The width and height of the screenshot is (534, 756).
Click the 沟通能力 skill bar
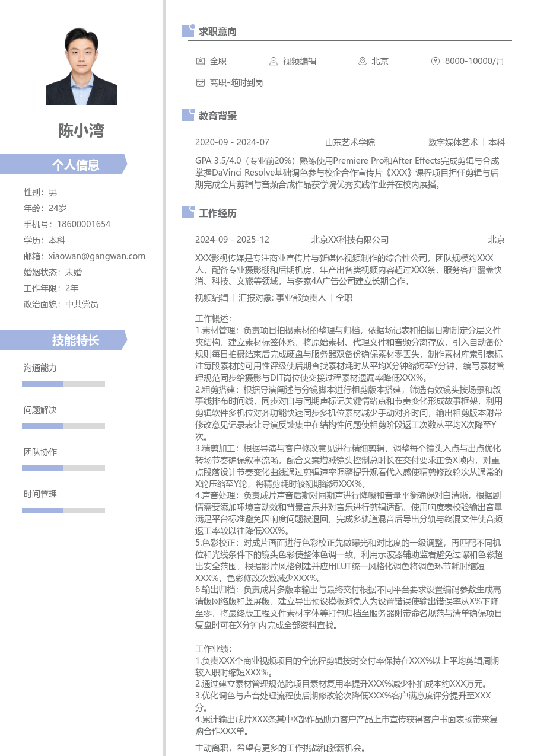click(63, 384)
